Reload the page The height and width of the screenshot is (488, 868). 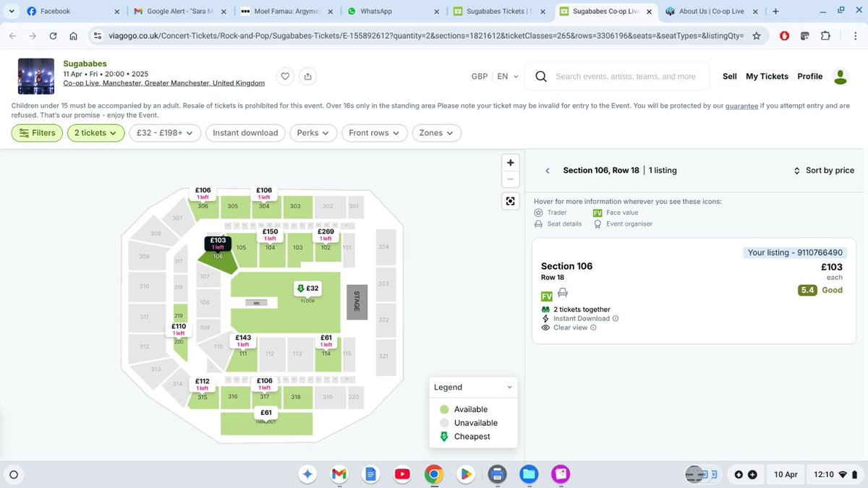tap(53, 35)
